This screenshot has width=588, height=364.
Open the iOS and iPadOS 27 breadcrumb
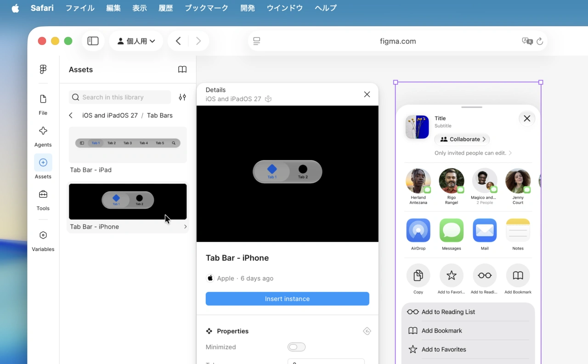110,115
